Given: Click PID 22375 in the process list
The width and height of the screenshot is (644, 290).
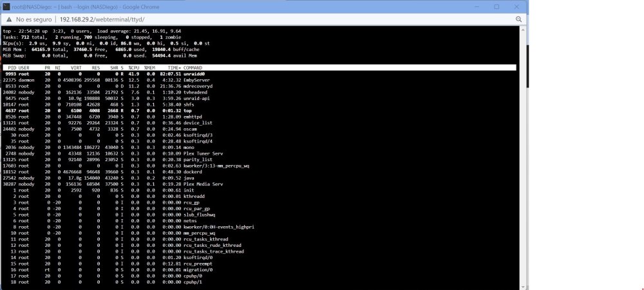Looking at the screenshot, I should [10, 80].
